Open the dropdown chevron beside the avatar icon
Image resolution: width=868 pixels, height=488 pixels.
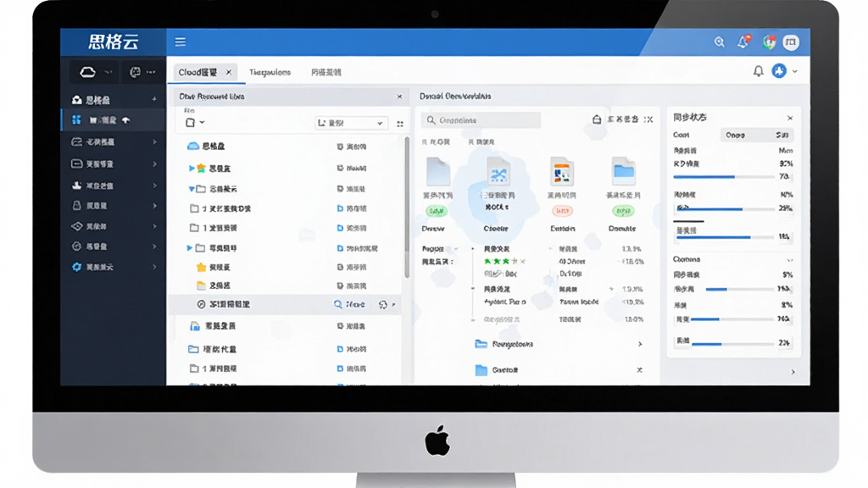(x=795, y=71)
